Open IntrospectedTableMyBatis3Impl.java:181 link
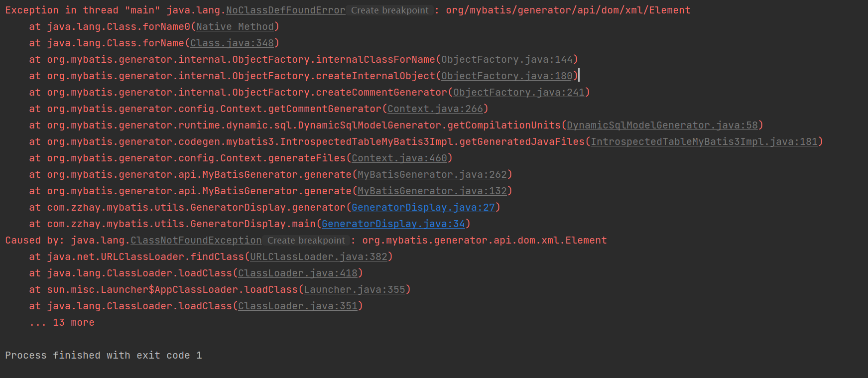 coord(704,141)
